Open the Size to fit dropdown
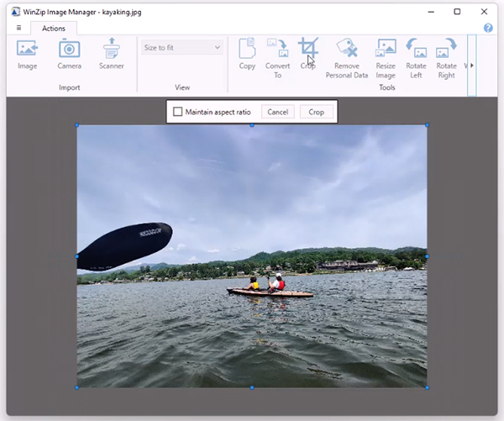504x421 pixels. (x=181, y=47)
